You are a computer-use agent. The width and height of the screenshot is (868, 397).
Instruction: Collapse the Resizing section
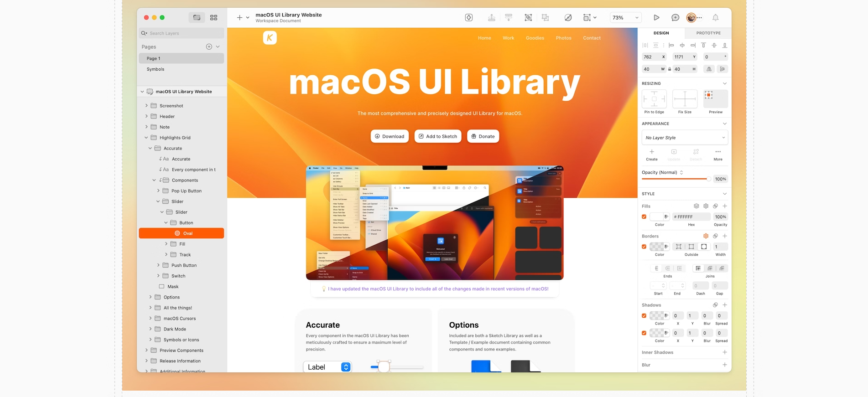coord(725,83)
